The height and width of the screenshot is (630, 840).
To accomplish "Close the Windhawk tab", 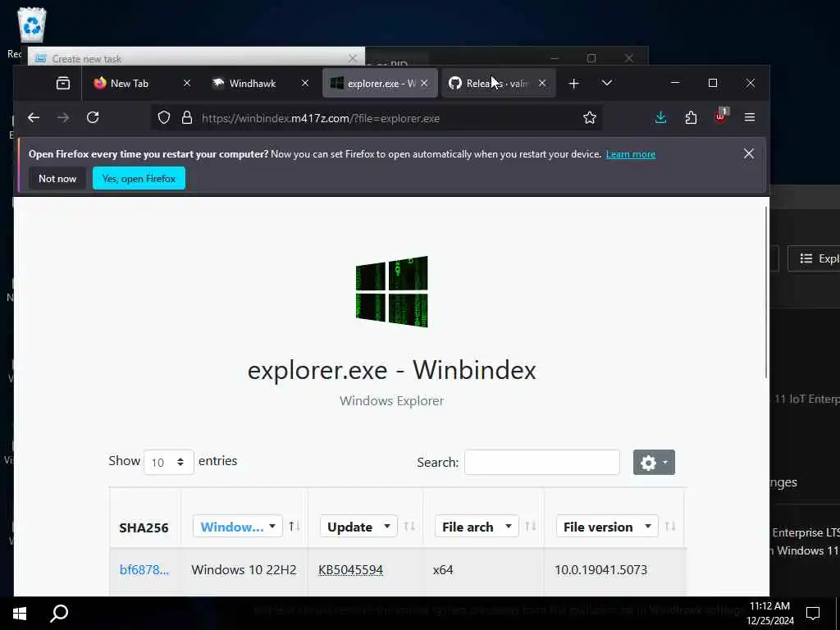I will click(x=305, y=83).
